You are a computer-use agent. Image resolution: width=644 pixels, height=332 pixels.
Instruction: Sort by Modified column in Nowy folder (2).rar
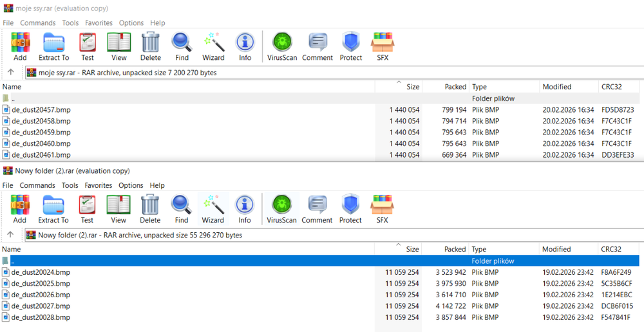[556, 249]
